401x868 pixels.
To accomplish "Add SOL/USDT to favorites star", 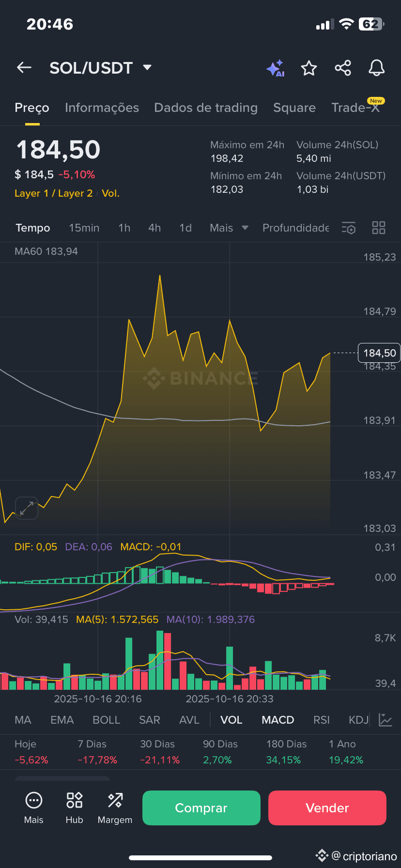I will pyautogui.click(x=309, y=68).
